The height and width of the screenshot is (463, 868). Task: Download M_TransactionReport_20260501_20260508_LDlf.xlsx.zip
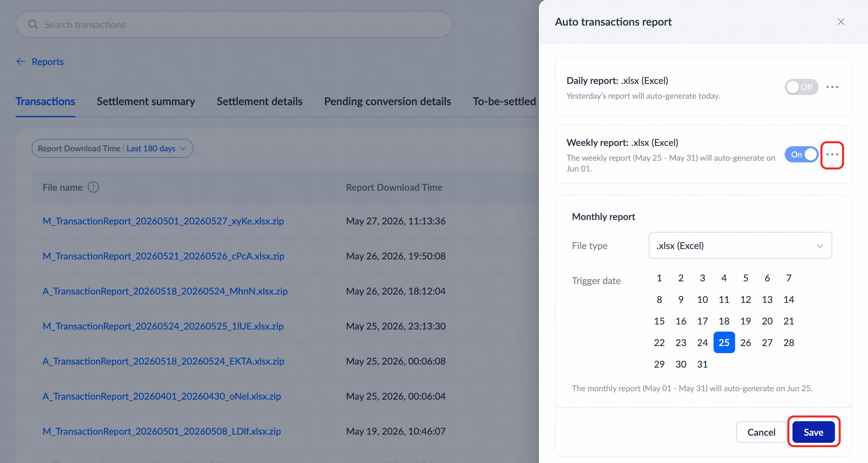pos(162,431)
